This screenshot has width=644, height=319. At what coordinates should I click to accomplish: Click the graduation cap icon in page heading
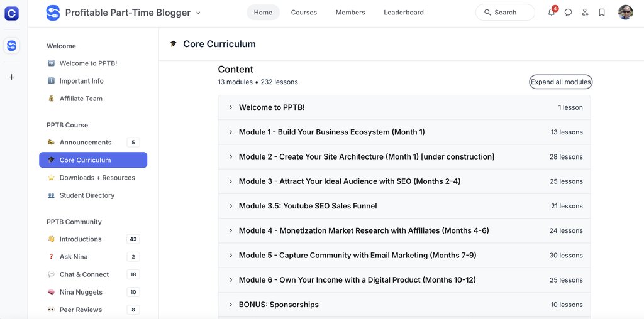(174, 44)
